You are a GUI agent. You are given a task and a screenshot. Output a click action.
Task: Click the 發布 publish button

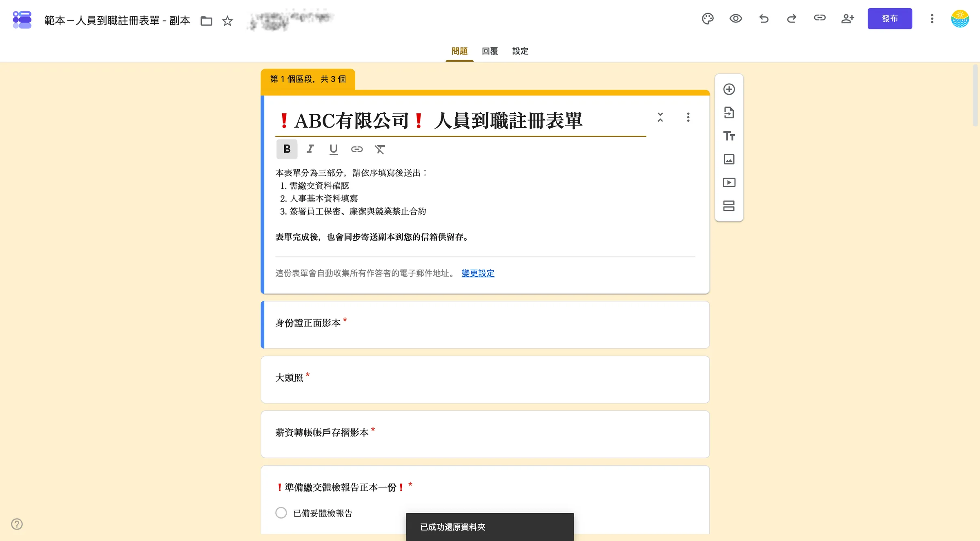click(890, 19)
